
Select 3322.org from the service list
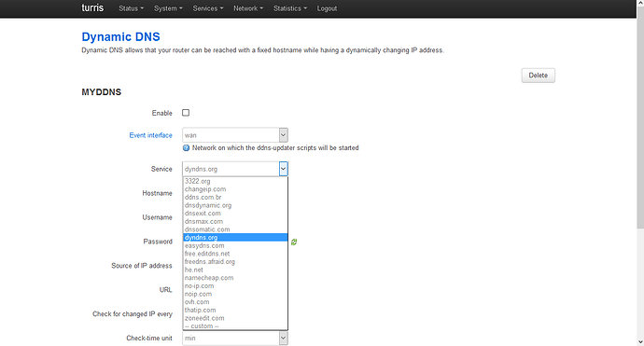[235, 181]
